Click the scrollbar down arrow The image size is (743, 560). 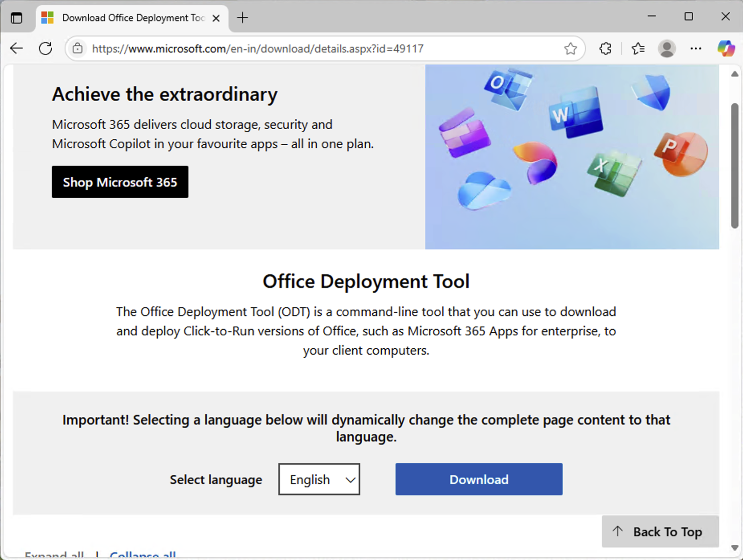735,548
